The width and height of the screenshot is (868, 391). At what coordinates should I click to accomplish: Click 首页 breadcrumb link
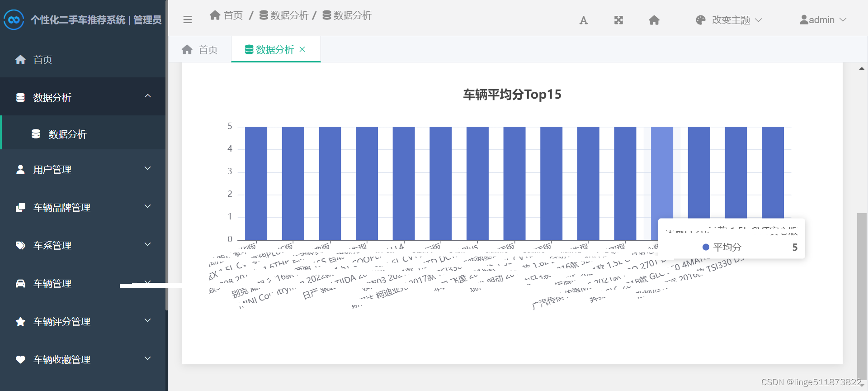233,15
